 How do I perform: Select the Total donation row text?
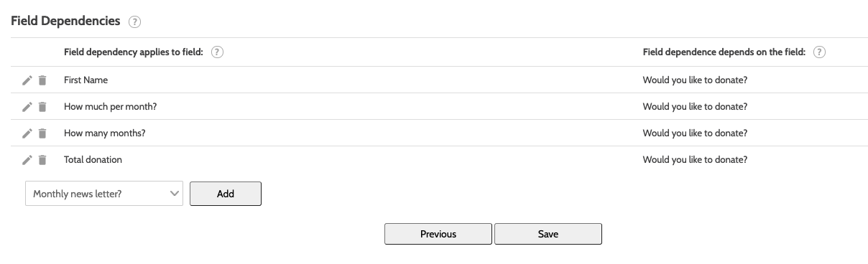coord(93,160)
